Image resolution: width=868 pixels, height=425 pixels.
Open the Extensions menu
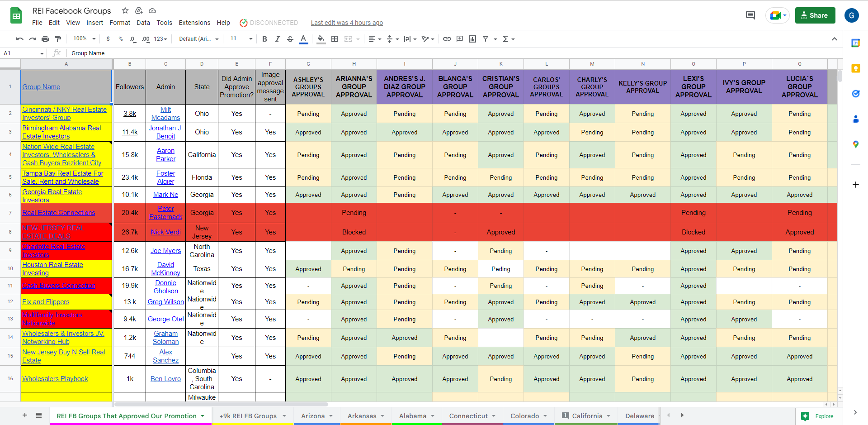pyautogui.click(x=194, y=23)
